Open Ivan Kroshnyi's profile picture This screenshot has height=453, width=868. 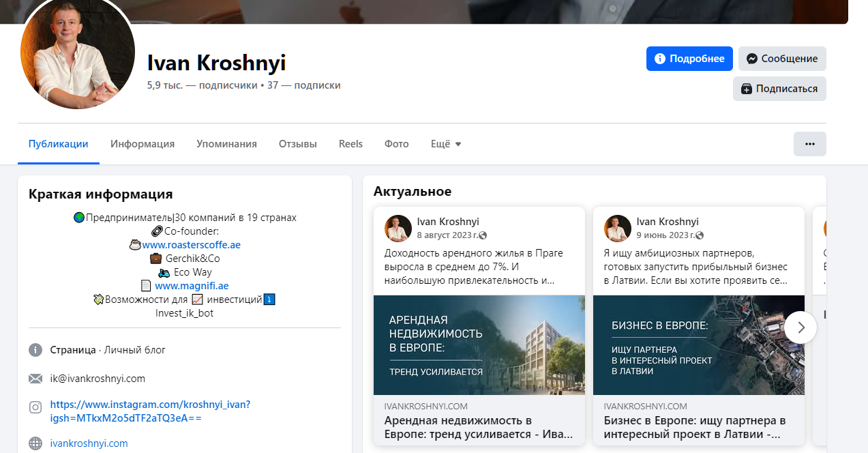pyautogui.click(x=78, y=52)
